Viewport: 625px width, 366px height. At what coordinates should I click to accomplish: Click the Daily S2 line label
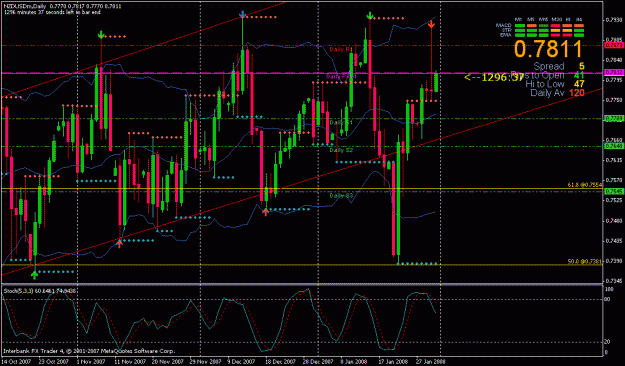tap(341, 150)
